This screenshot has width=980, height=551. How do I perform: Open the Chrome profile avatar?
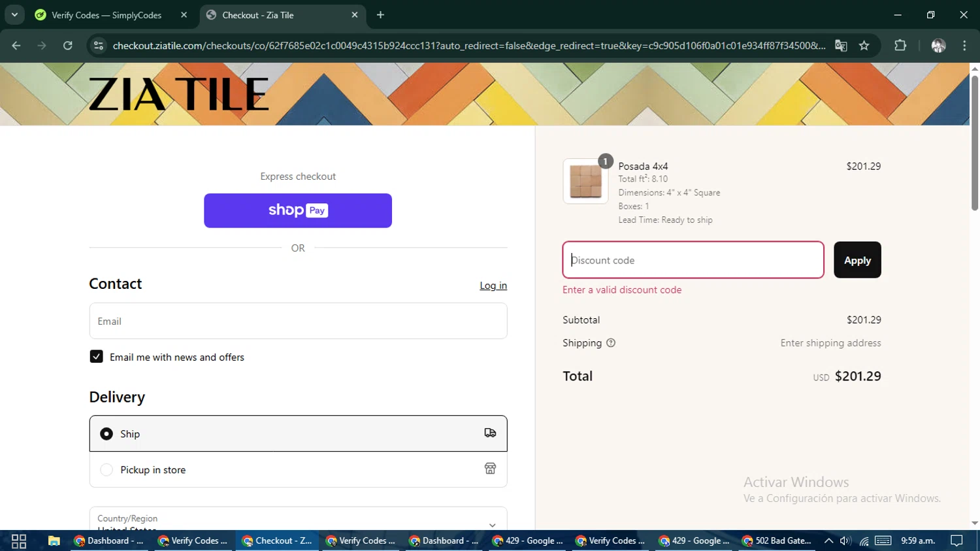[x=938, y=46]
